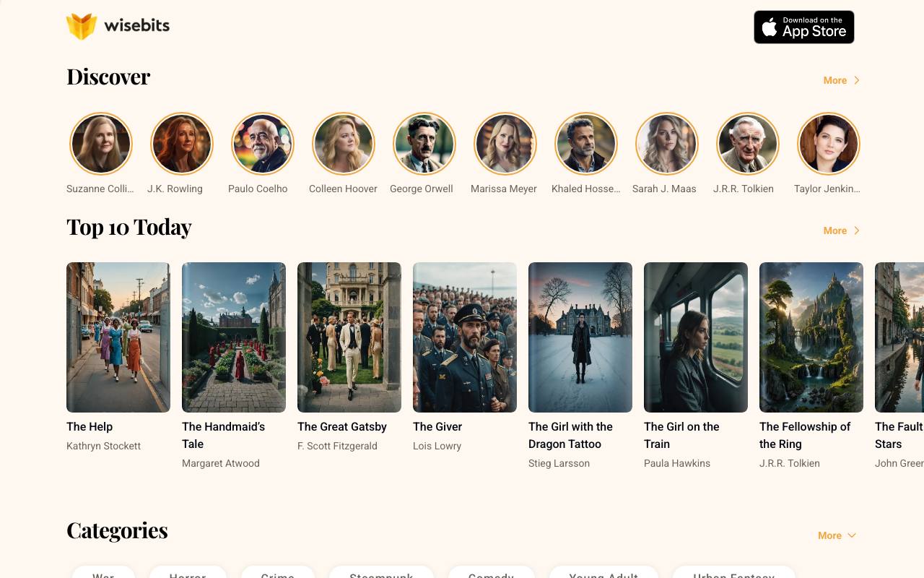Click author name Paula Hawkins
Viewport: 924px width, 578px height.
[x=677, y=463]
